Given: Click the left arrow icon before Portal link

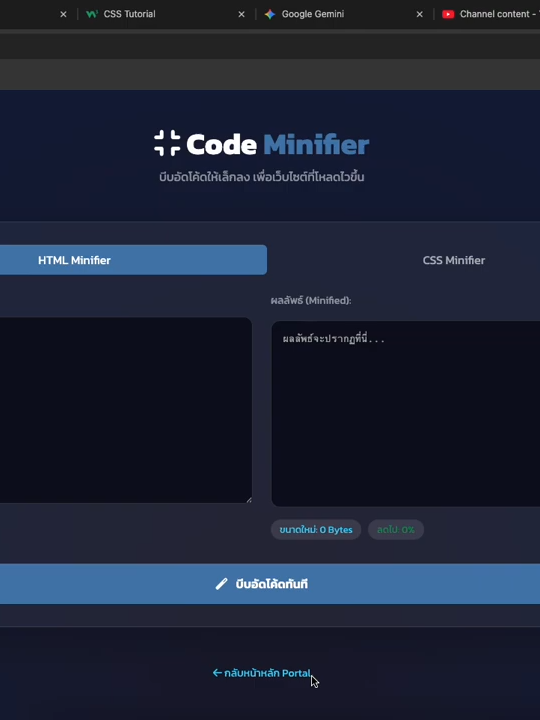Looking at the screenshot, I should coord(217,673).
